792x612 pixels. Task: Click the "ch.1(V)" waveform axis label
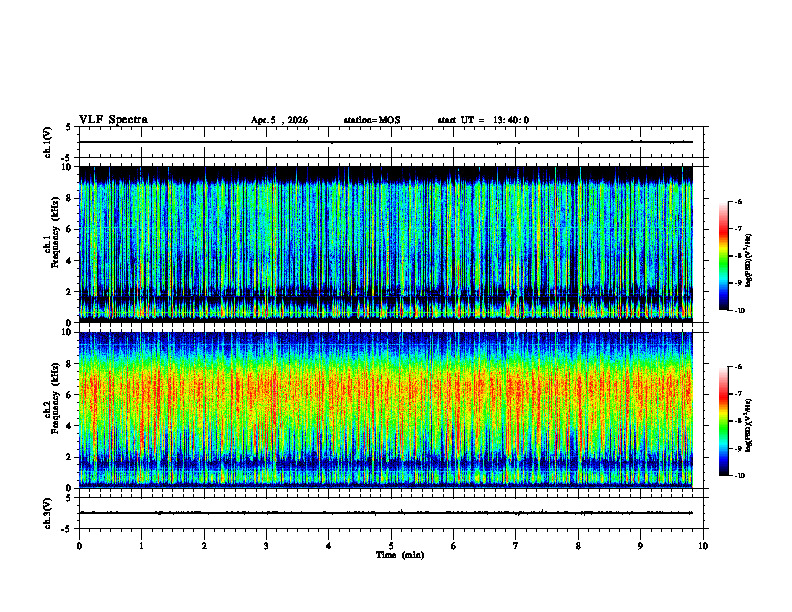[48, 142]
